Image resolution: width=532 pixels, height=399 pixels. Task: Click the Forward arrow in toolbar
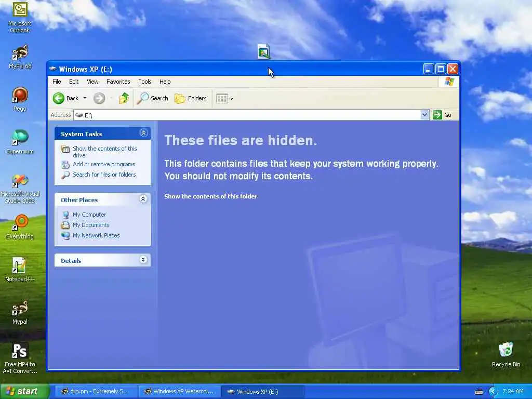(99, 98)
